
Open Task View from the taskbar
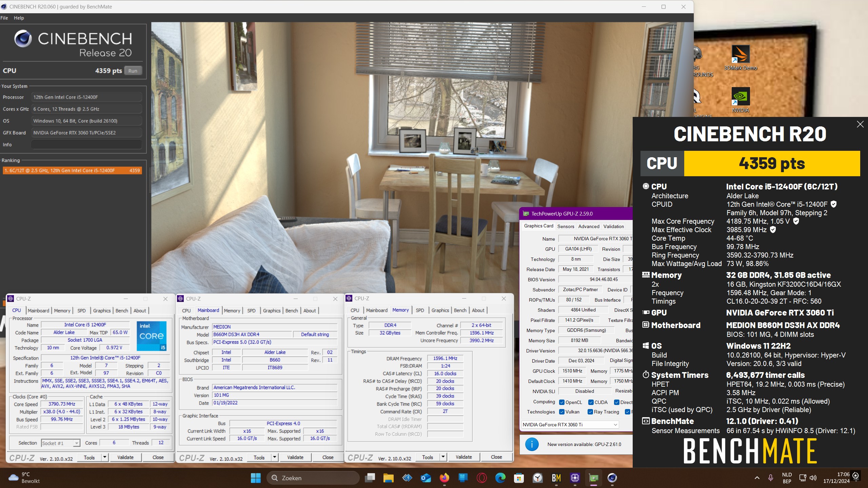(x=370, y=478)
